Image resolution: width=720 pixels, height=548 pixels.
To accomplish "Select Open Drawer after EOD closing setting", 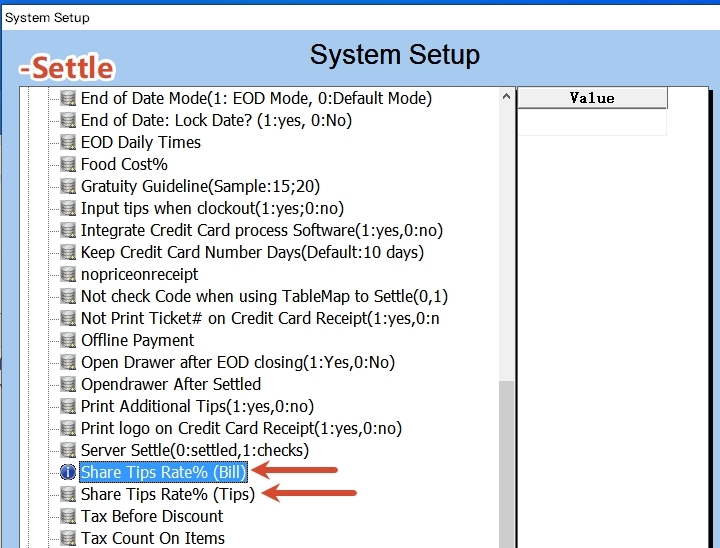I will point(238,362).
